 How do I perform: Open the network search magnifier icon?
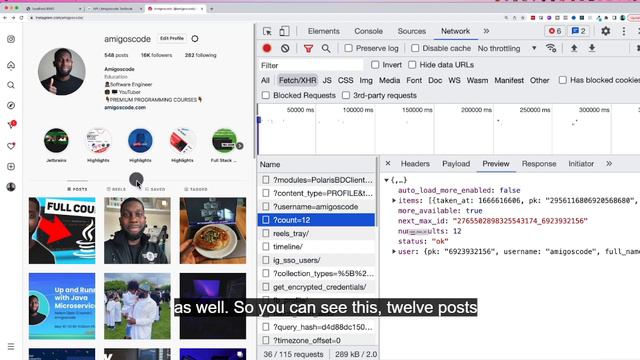(x=326, y=49)
